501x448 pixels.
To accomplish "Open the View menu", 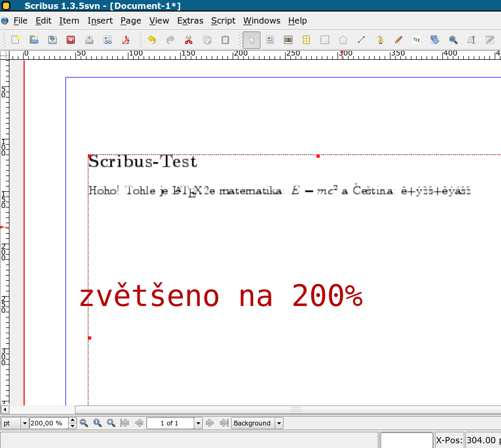I will 159,21.
